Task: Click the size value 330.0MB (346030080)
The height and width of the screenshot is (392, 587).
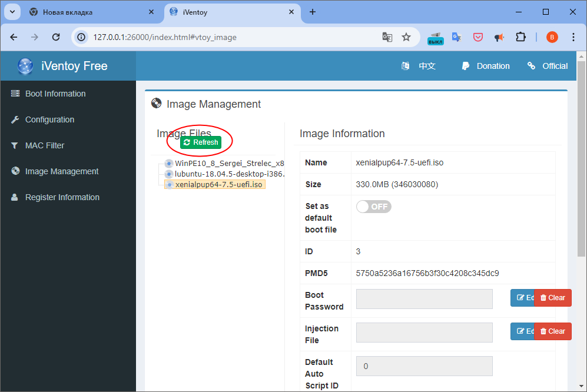Action: pyautogui.click(x=397, y=184)
